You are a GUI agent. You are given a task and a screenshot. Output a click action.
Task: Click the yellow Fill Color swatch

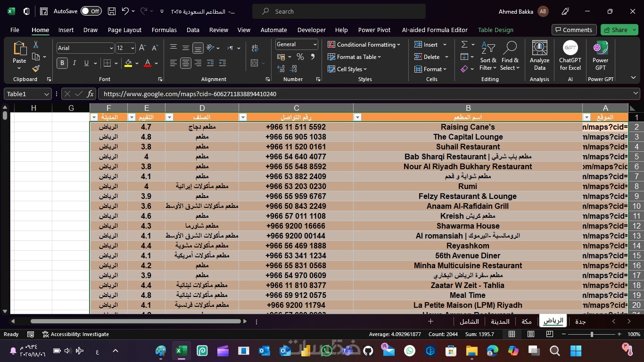pyautogui.click(x=128, y=63)
